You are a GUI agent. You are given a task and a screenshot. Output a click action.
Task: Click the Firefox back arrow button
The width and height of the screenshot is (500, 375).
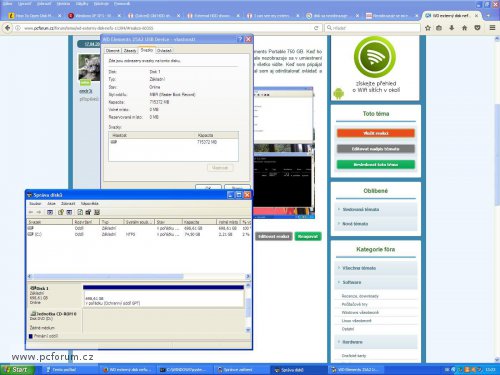point(7,28)
